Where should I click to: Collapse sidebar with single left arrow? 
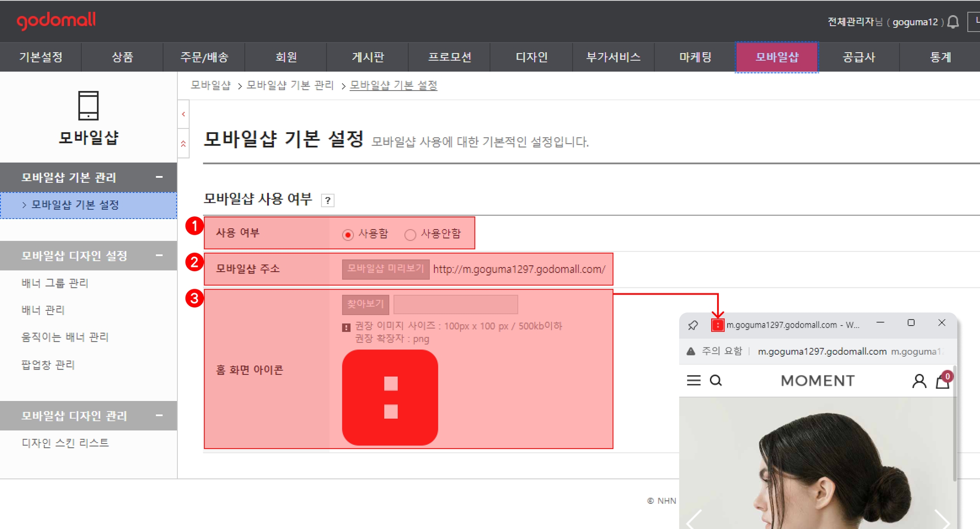tap(183, 114)
